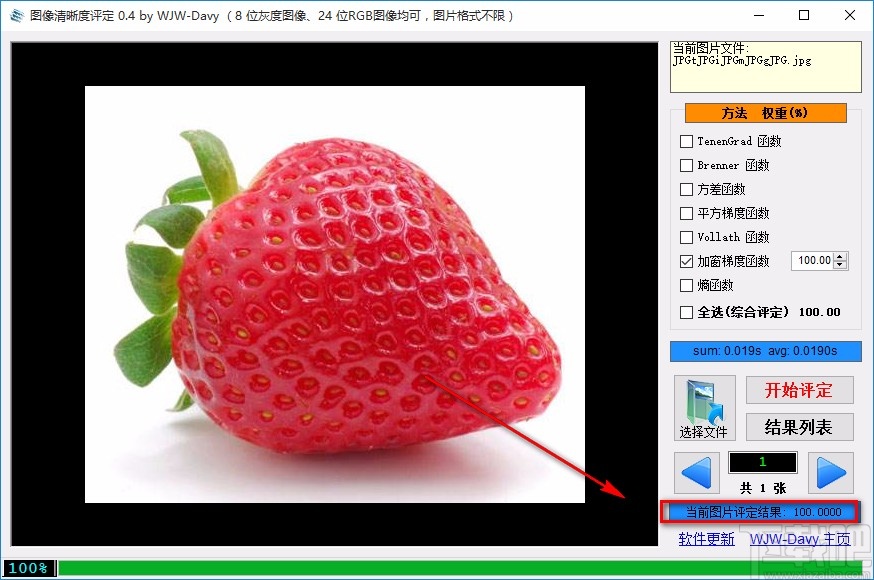Uncheck the 加窗梯度函数 checkbox

(x=686, y=261)
